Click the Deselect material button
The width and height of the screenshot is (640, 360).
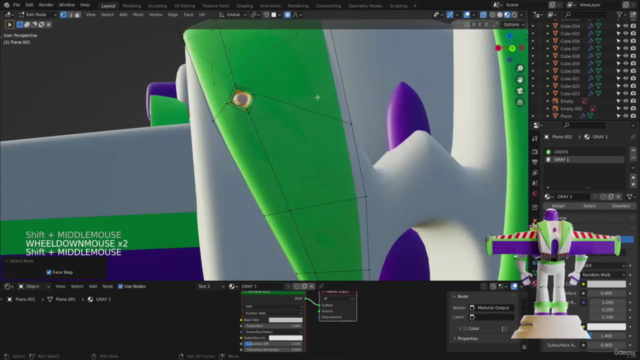click(620, 206)
